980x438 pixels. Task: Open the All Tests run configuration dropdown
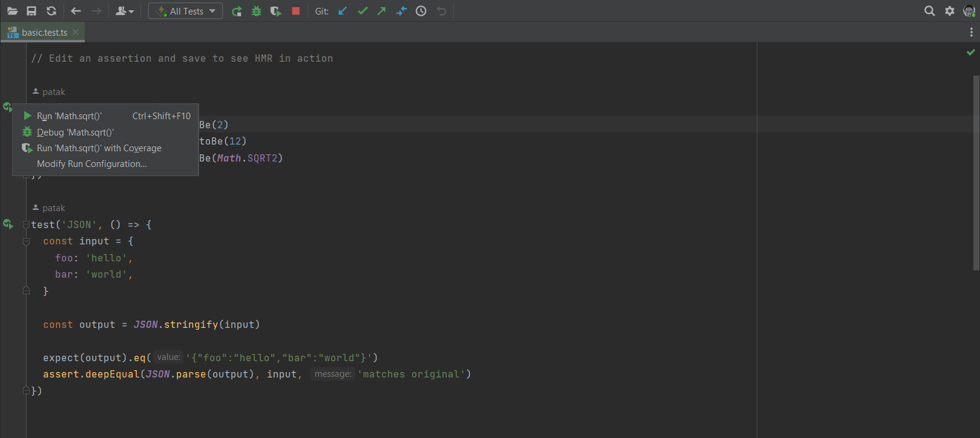pos(186,11)
